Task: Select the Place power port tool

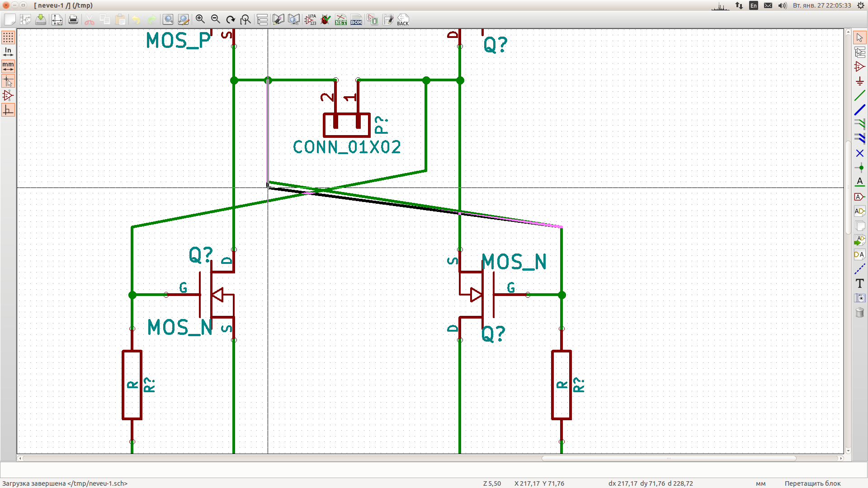Action: coord(859,81)
